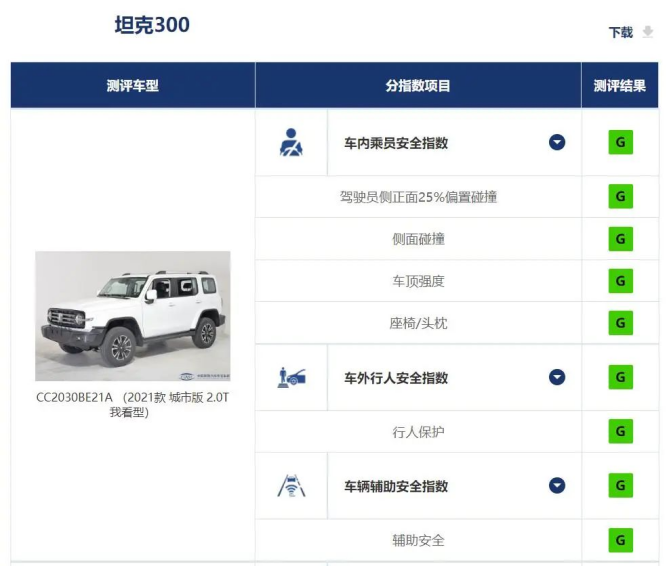Click the vehicle assist radar icon

click(291, 486)
